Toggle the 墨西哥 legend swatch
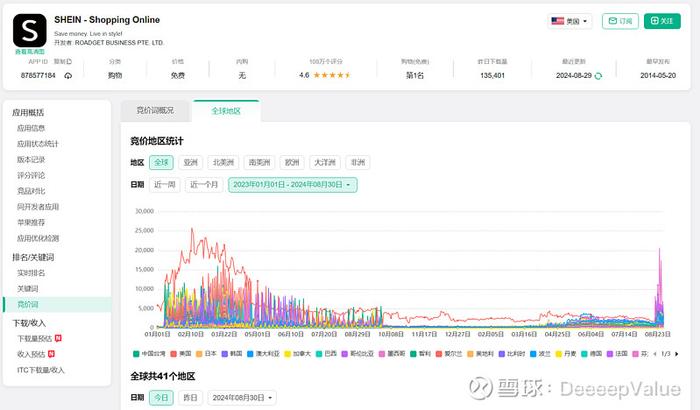 click(382, 354)
